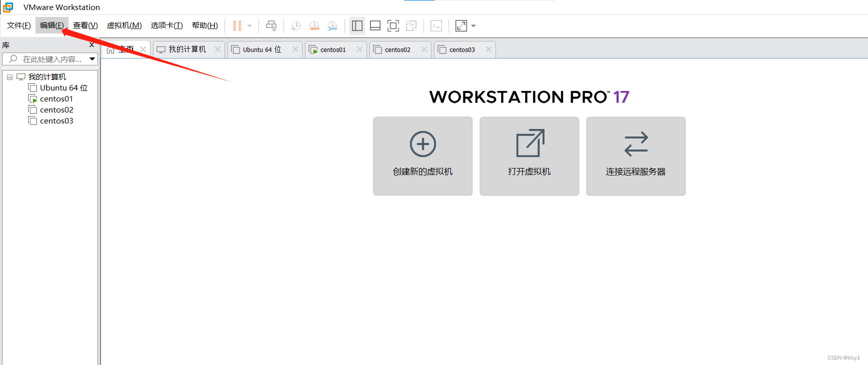Open the stretch display dropdown arrow

click(473, 25)
